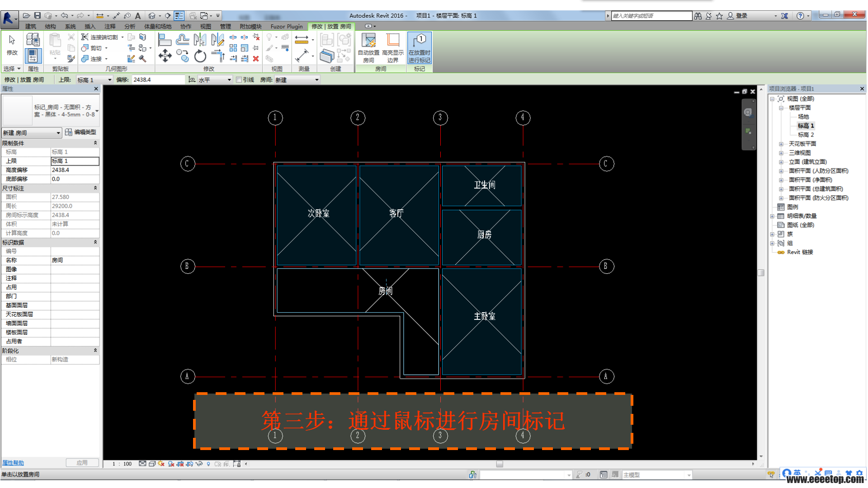Expand the Ceiling Plans tree node
868x488 pixels.
click(781, 144)
